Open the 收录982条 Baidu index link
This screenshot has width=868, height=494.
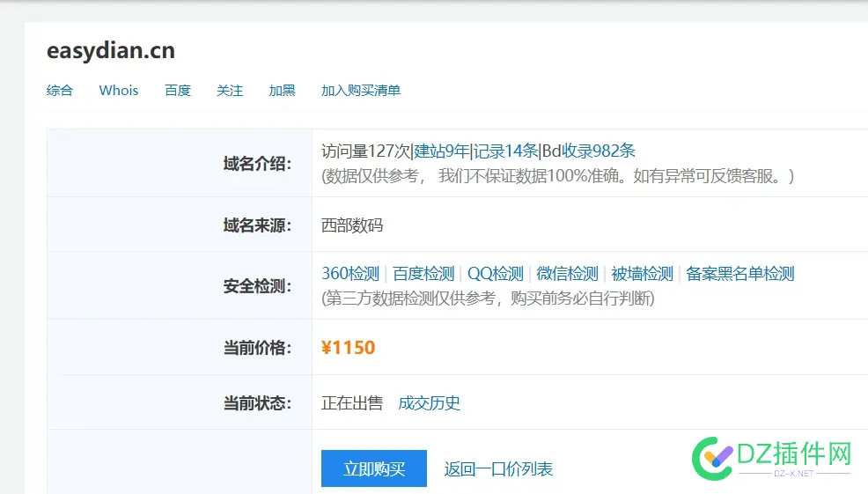599,151
